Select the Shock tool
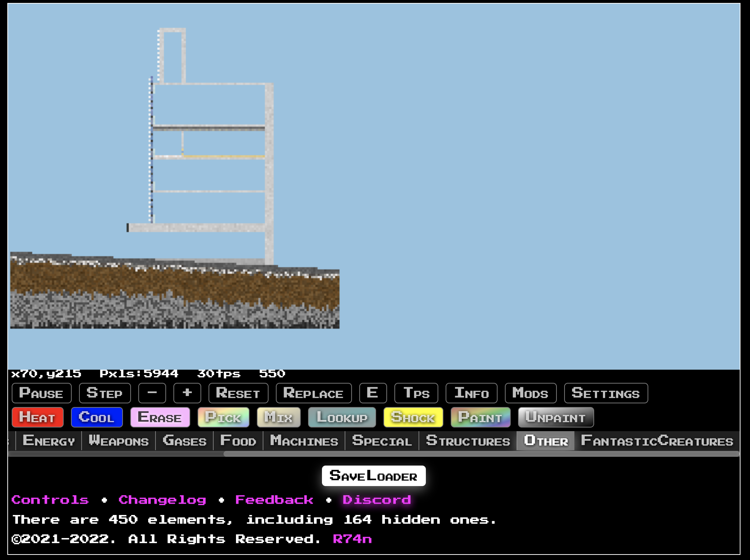750x560 pixels. click(x=413, y=417)
